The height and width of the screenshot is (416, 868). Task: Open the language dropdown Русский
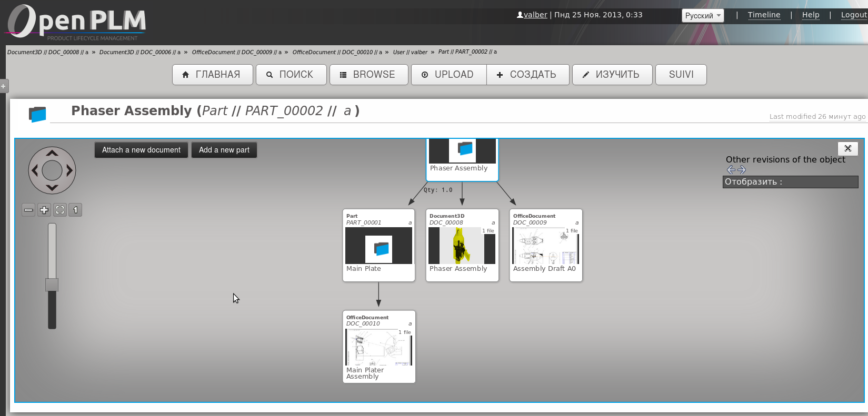point(703,16)
